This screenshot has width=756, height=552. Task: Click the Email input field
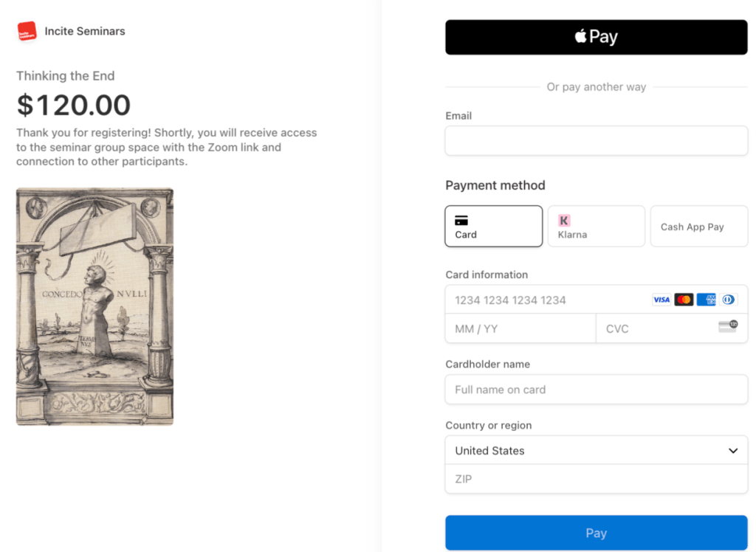click(x=596, y=140)
